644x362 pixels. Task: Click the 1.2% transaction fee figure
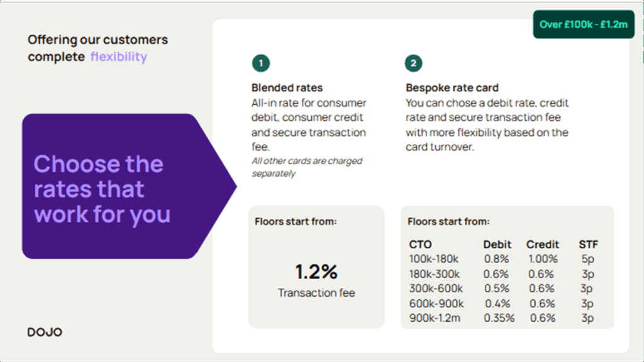(316, 271)
